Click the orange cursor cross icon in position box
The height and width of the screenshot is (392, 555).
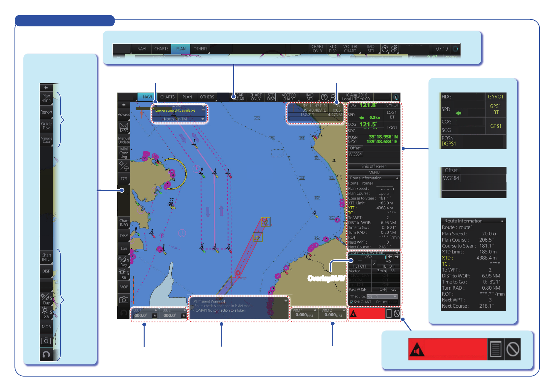click(293, 108)
